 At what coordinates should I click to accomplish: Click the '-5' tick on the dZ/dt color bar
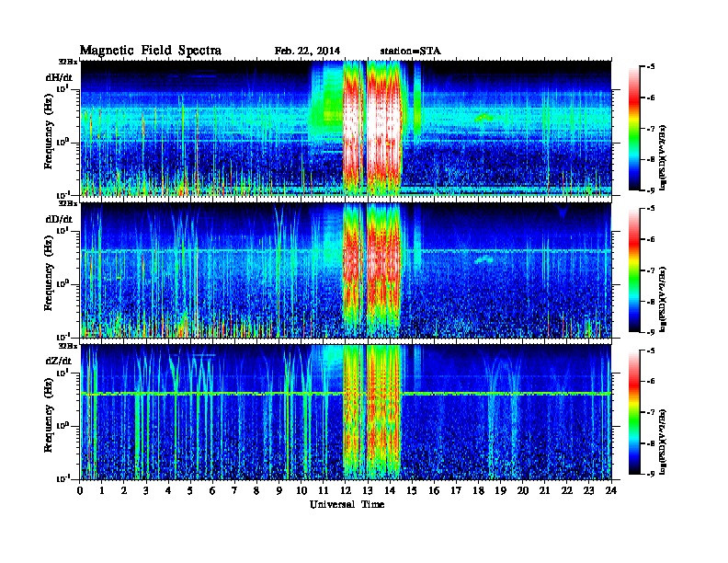click(650, 350)
